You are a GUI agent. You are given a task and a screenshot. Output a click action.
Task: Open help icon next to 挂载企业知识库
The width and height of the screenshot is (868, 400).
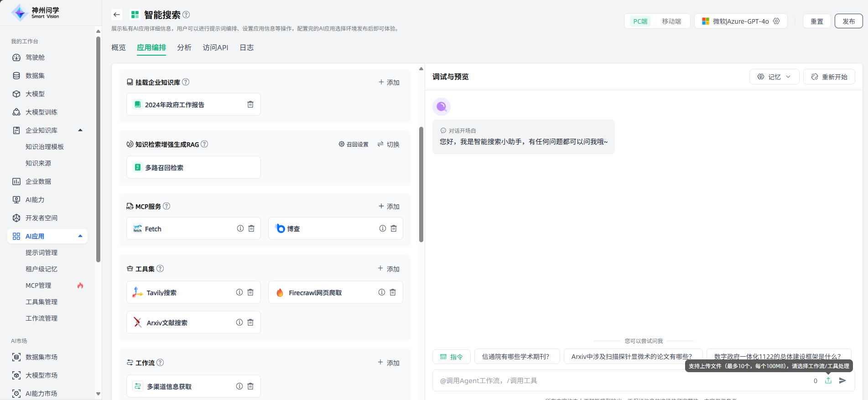(186, 82)
